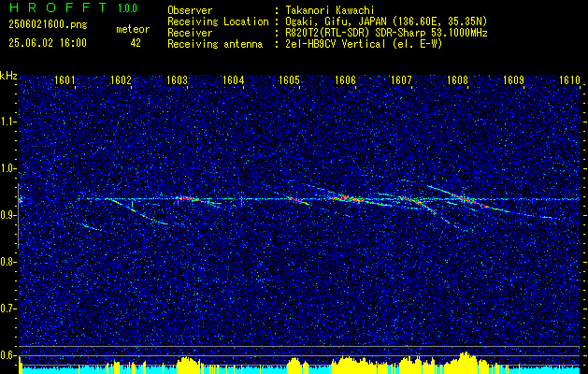This screenshot has height=374, width=588.
Task: Click the HROFFT title text
Action: coord(58,7)
